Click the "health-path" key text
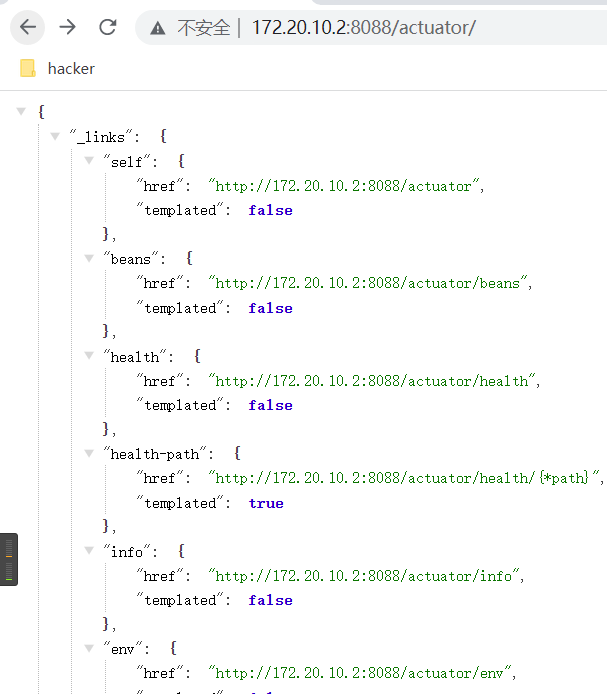607x694 pixels. 155,454
